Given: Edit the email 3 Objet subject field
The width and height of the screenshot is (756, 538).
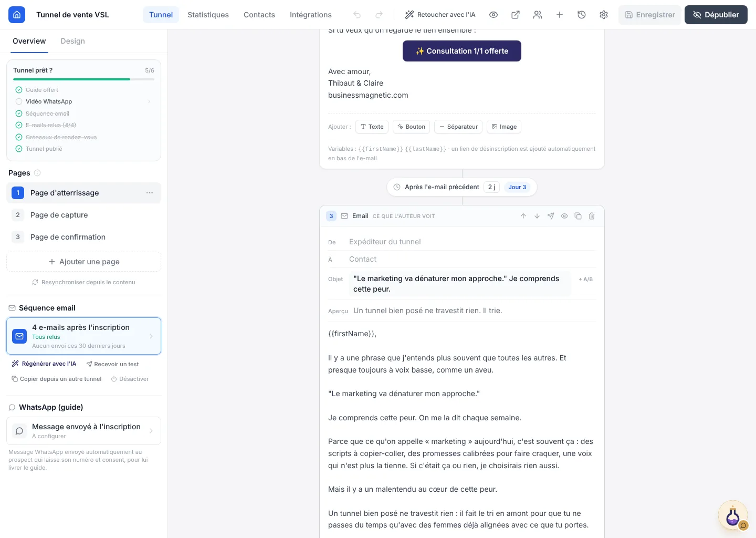Looking at the screenshot, I should 460,284.
